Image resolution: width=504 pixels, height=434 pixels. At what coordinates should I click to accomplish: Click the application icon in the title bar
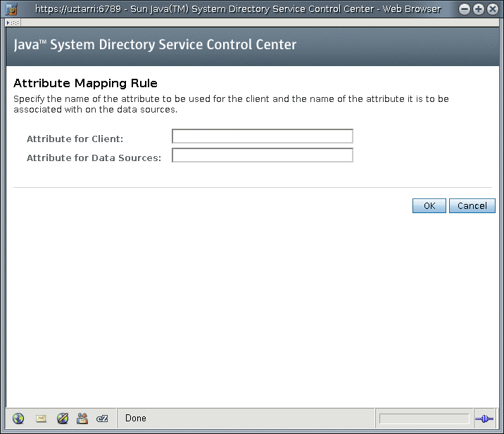tap(11, 9)
